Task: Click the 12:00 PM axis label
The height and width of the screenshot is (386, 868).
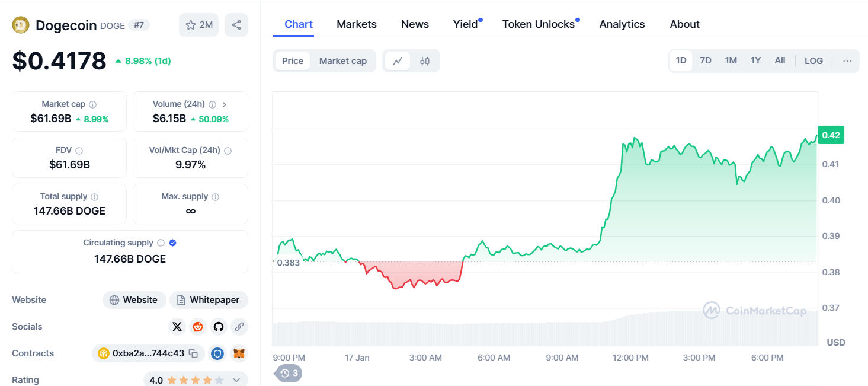Action: [630, 358]
